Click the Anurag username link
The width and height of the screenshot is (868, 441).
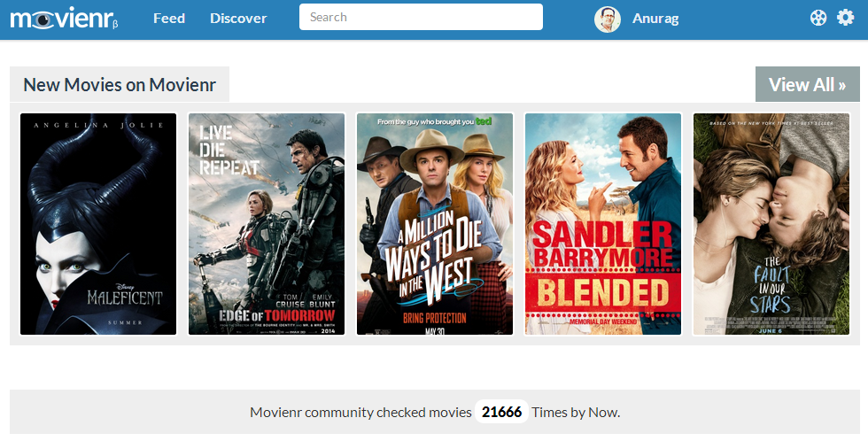point(655,19)
